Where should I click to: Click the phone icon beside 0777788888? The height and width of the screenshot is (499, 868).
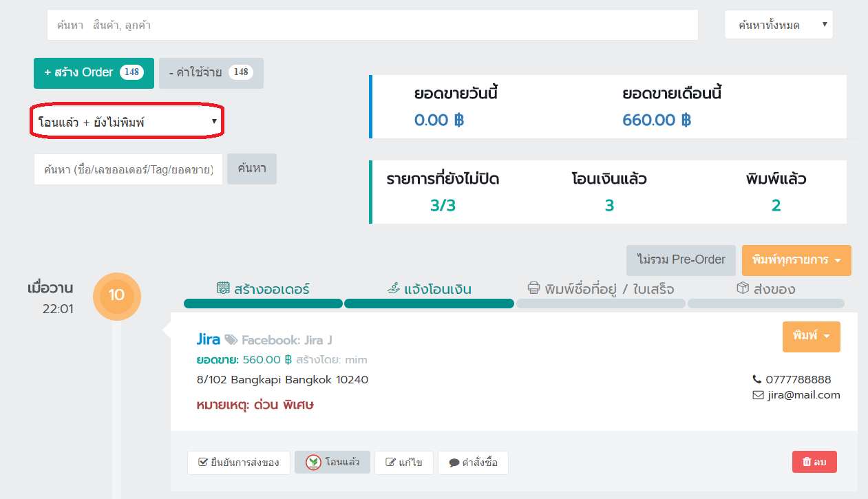tap(758, 379)
